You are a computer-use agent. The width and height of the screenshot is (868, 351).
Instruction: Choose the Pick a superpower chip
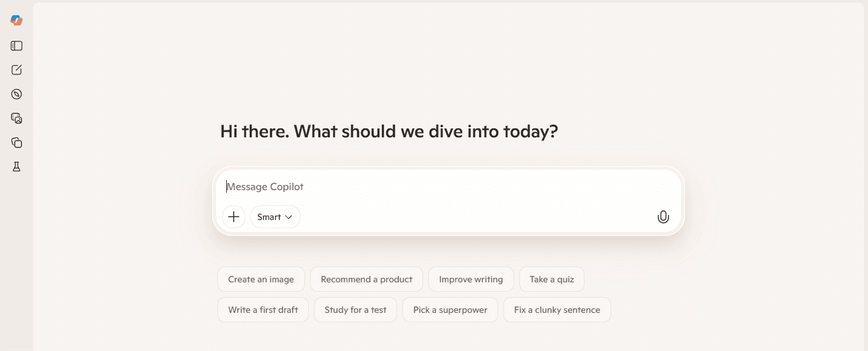point(450,310)
